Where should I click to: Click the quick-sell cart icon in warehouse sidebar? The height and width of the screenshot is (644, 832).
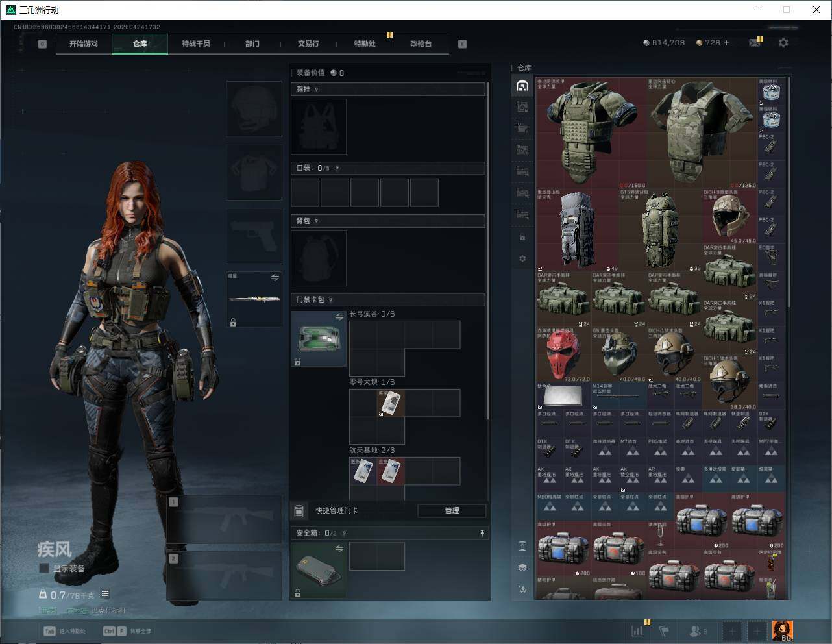click(522, 589)
